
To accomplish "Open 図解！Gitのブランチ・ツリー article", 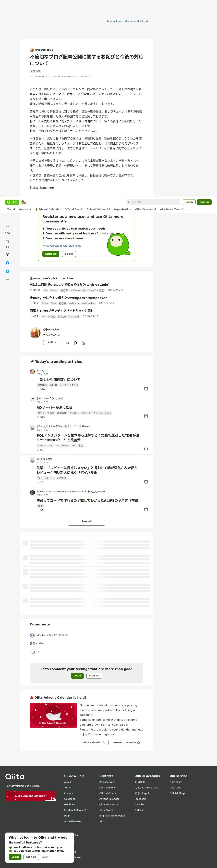I will [x=62, y=311].
